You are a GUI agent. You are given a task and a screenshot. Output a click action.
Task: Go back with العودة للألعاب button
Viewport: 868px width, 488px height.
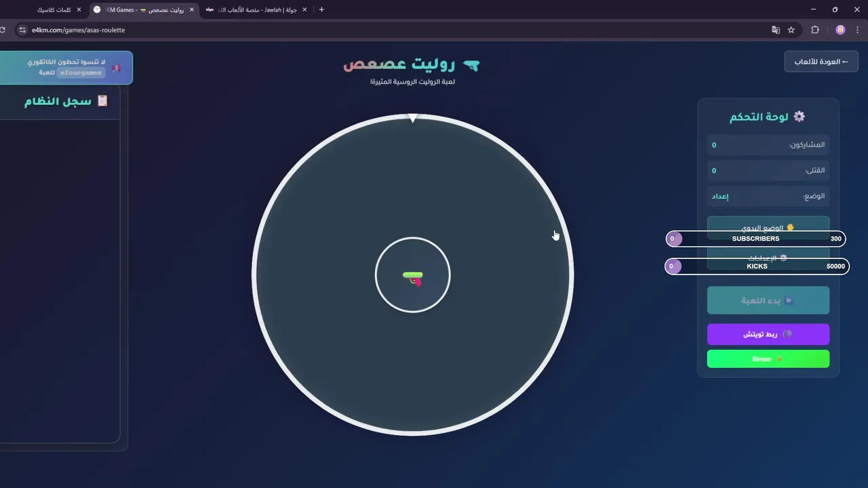coord(821,62)
